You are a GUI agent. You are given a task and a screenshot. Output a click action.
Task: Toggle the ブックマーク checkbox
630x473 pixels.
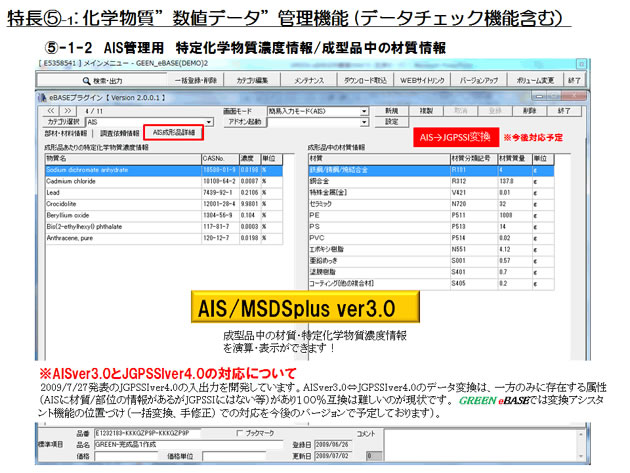[240, 433]
